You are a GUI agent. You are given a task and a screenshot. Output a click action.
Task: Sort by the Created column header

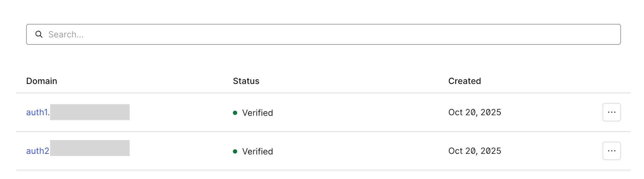coord(464,81)
